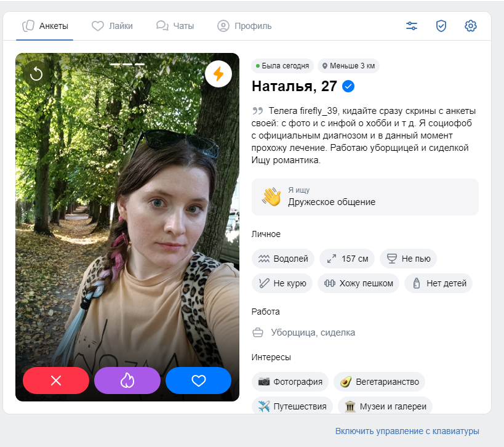Click the Наталья, 27 profile name

(294, 86)
